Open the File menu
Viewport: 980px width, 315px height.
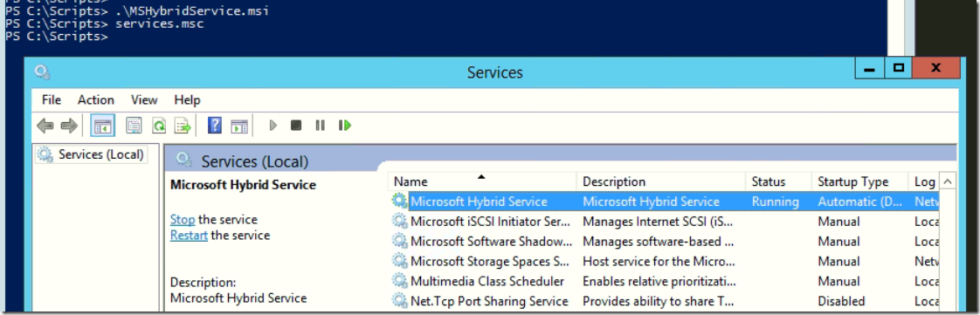pos(52,100)
